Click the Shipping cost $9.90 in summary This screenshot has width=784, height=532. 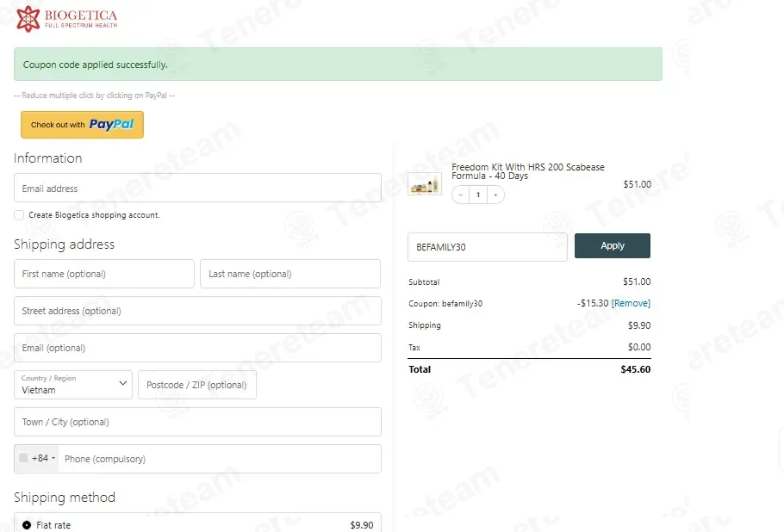tap(639, 325)
